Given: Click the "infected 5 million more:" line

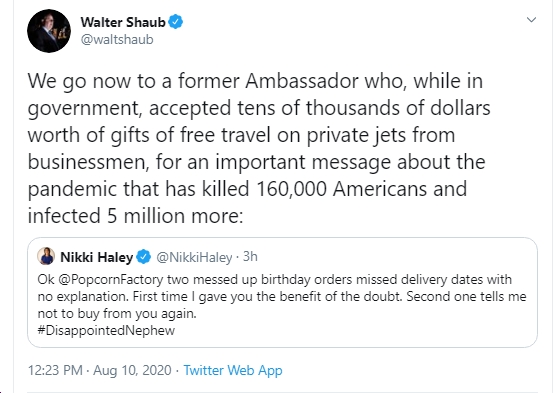Looking at the screenshot, I should 135,216.
